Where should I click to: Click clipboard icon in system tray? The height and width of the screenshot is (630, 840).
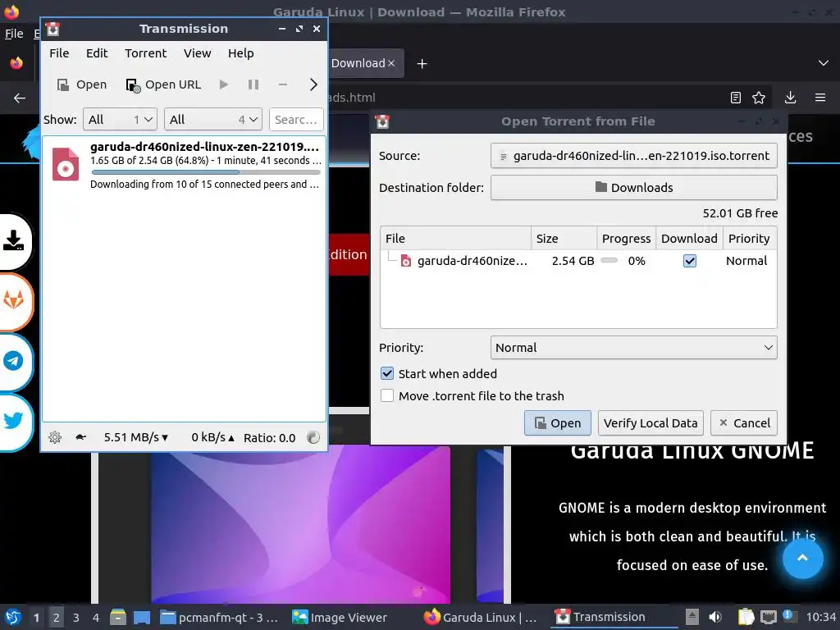746,617
